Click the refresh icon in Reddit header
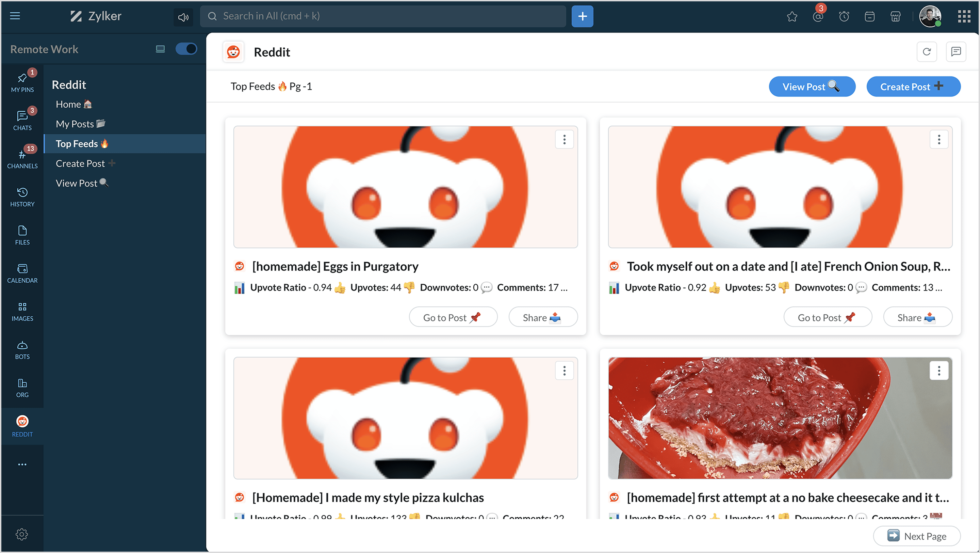The height and width of the screenshot is (553, 980). (926, 52)
